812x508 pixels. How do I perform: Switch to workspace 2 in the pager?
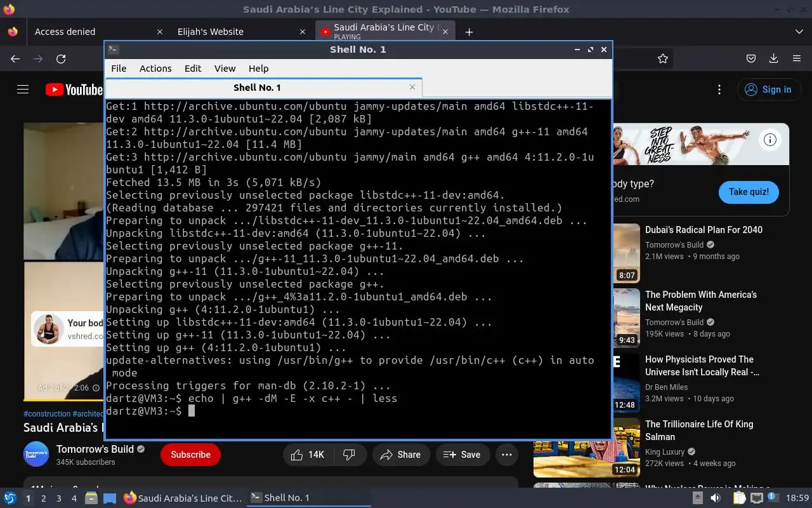pyautogui.click(x=43, y=498)
